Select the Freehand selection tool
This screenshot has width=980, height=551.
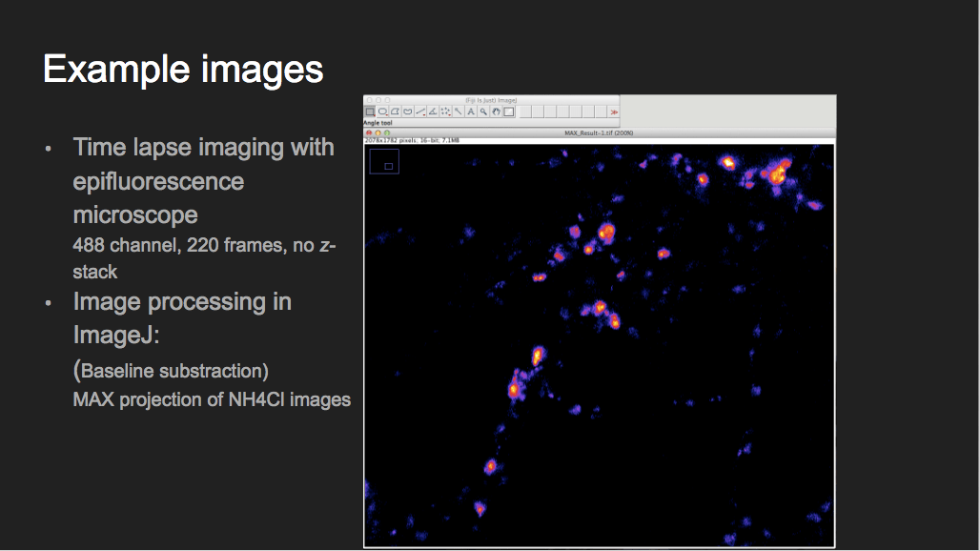pyautogui.click(x=407, y=112)
